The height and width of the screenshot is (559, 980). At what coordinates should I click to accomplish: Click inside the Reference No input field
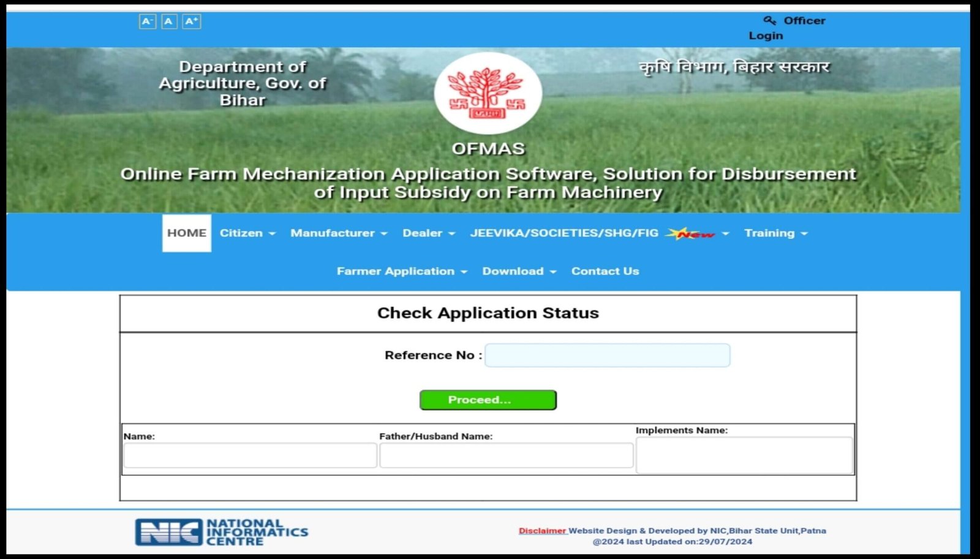point(607,355)
